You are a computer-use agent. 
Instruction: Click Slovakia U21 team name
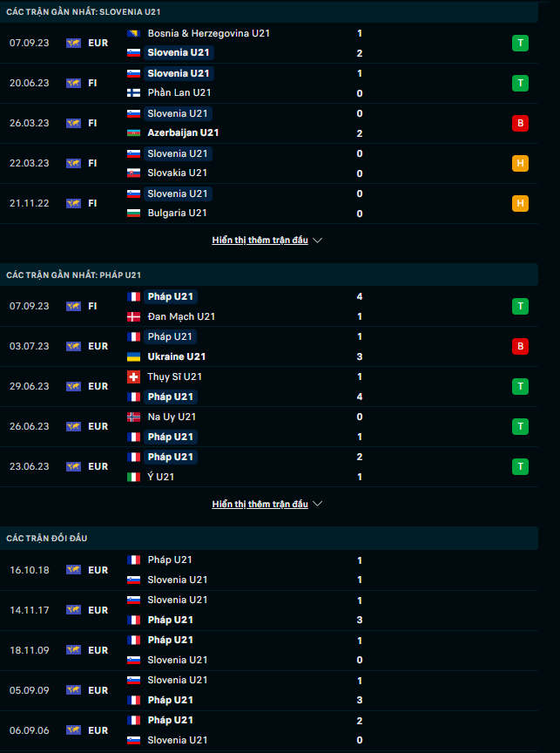(177, 173)
